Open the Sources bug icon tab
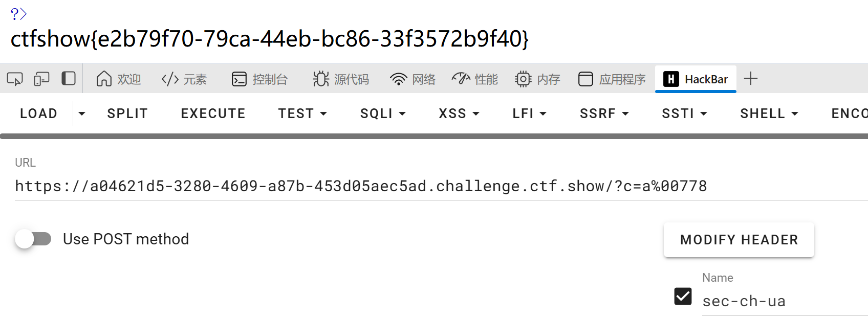The width and height of the screenshot is (868, 318). pos(341,79)
